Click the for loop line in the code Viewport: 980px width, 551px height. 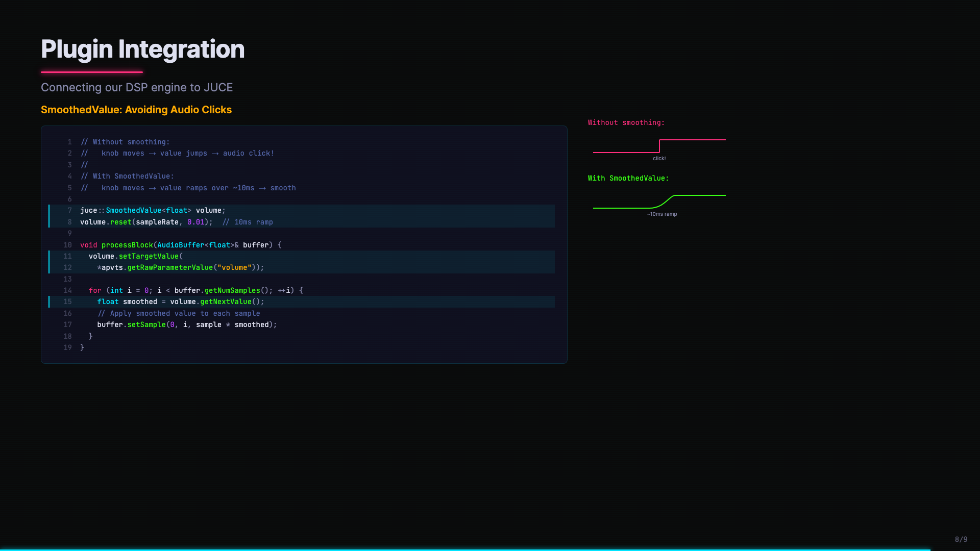[197, 290]
